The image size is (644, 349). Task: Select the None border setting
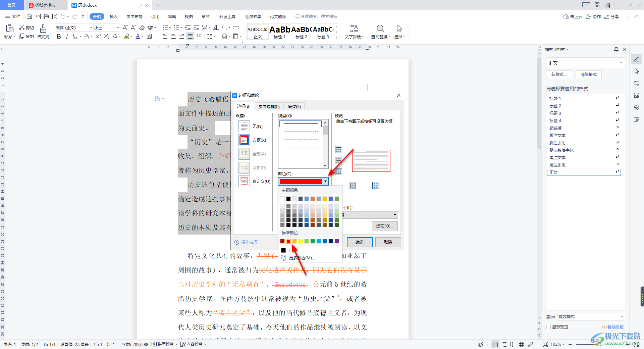(244, 126)
